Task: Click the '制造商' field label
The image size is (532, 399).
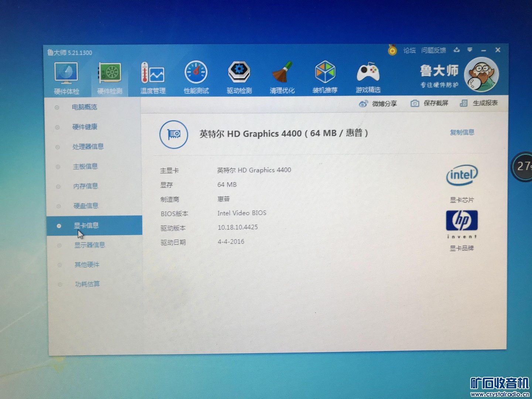Action: click(170, 199)
